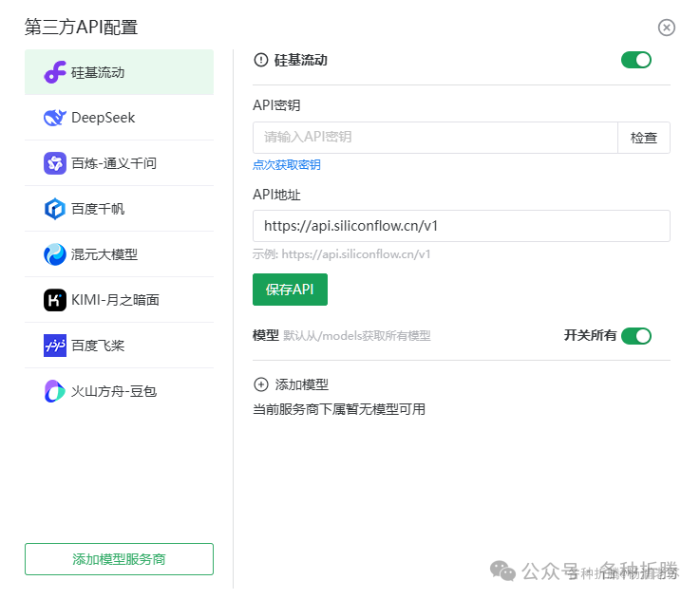Open the 点次获取密钥 link
The image size is (700, 599).
[x=287, y=165]
